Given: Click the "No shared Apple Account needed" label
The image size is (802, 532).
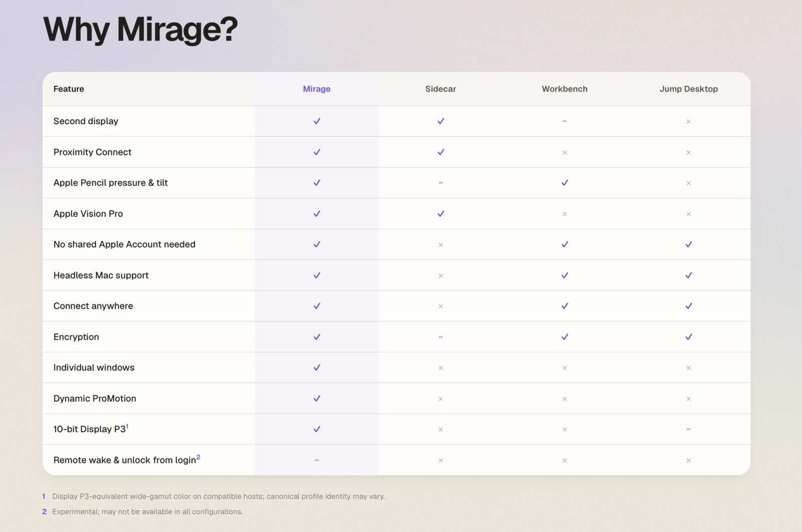Looking at the screenshot, I should (124, 244).
